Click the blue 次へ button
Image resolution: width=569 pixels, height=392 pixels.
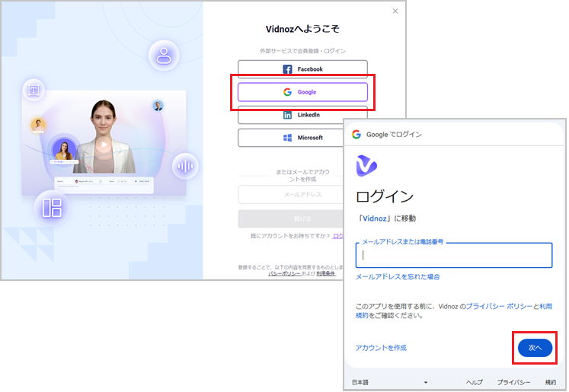tap(535, 348)
